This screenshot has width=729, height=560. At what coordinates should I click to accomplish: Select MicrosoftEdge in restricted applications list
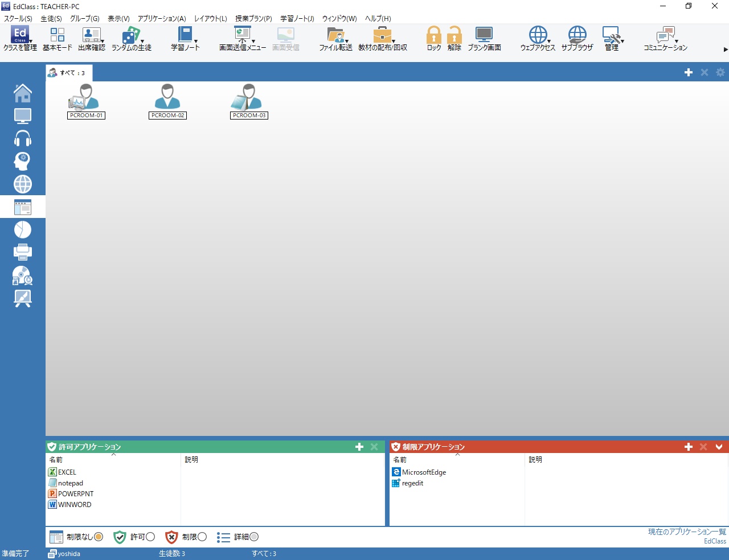pyautogui.click(x=424, y=472)
